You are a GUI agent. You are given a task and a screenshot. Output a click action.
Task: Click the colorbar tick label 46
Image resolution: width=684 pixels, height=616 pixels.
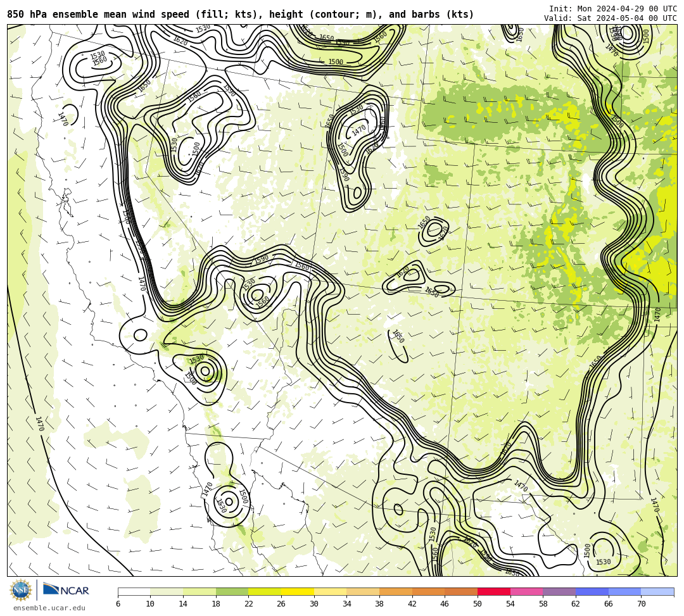pyautogui.click(x=445, y=604)
